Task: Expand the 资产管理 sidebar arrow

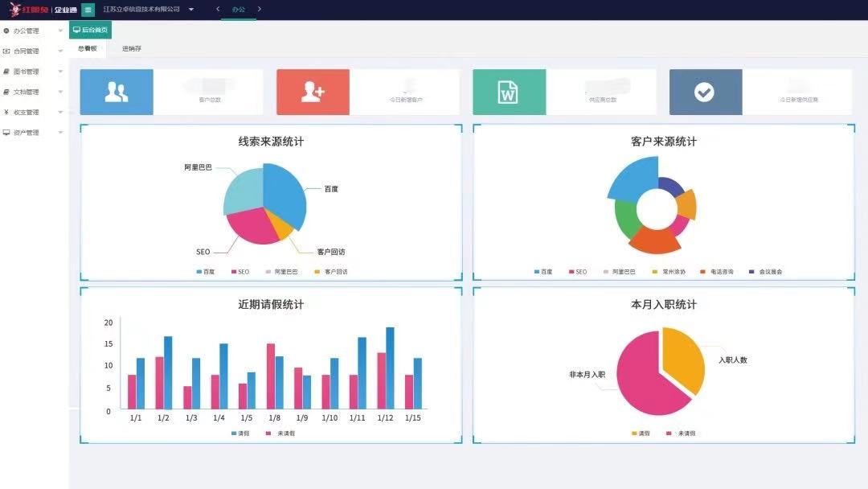Action: click(x=60, y=133)
